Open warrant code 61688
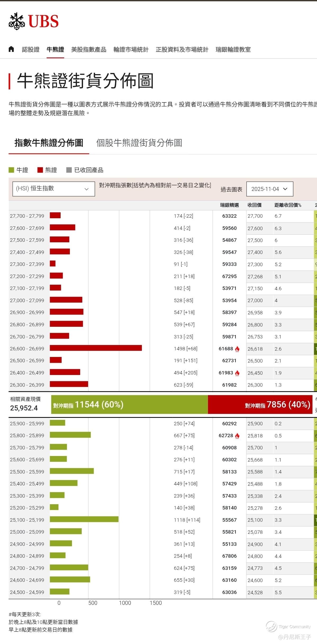This screenshot has width=317, height=644. coord(226,349)
